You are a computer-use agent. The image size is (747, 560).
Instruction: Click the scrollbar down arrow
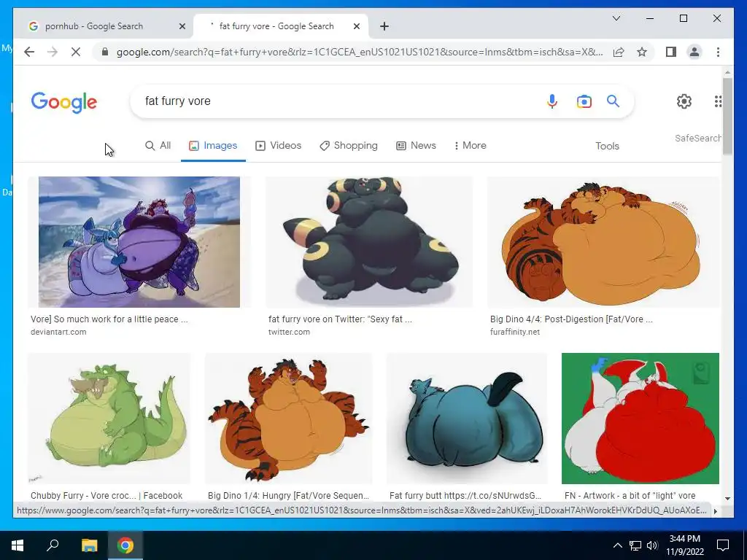[727, 499]
